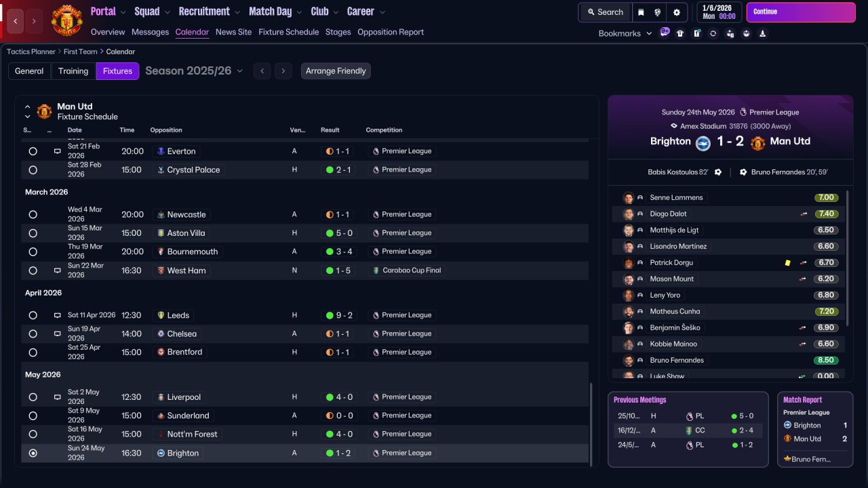This screenshot has width=868, height=488.
Task: Click the up chevron beside Man Utd heading
Action: (x=28, y=107)
